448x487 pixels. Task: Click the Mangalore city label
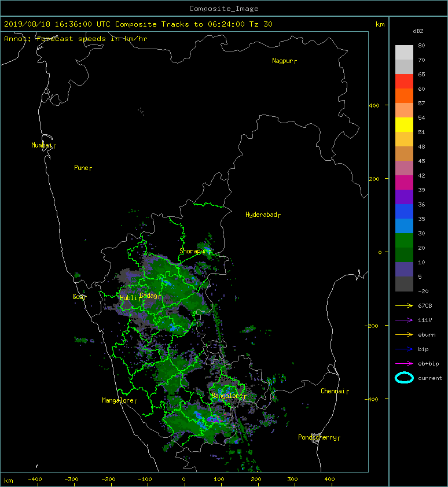point(118,400)
